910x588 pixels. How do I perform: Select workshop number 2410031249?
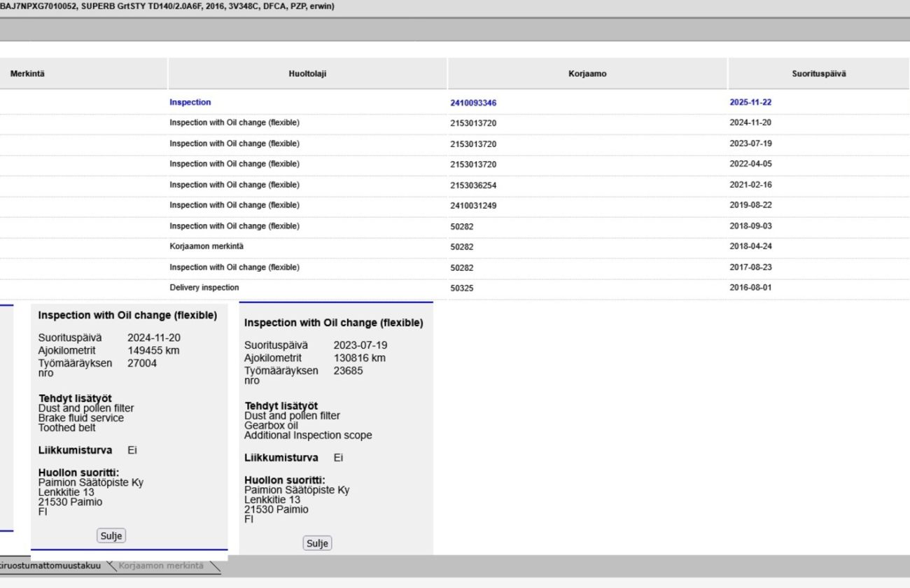point(473,206)
